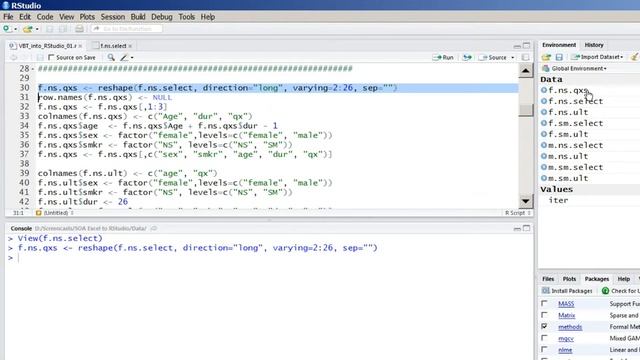Open the code tools wand dropdown arrow

tap(132, 58)
